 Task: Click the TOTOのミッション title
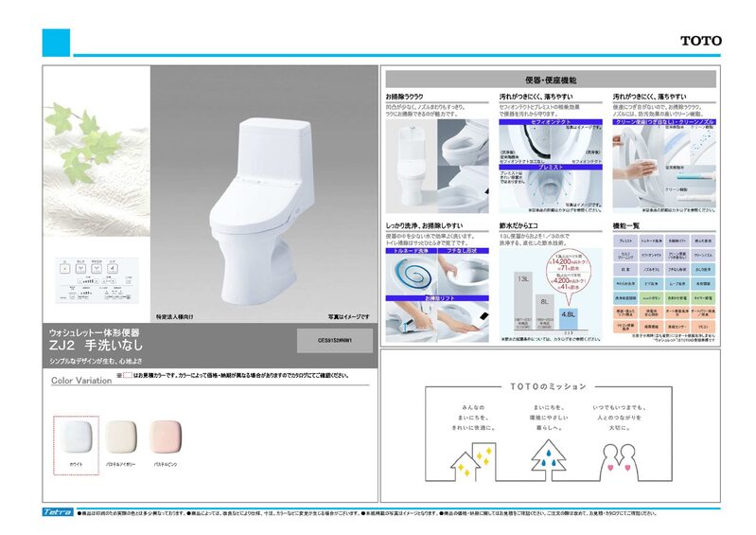coord(548,386)
